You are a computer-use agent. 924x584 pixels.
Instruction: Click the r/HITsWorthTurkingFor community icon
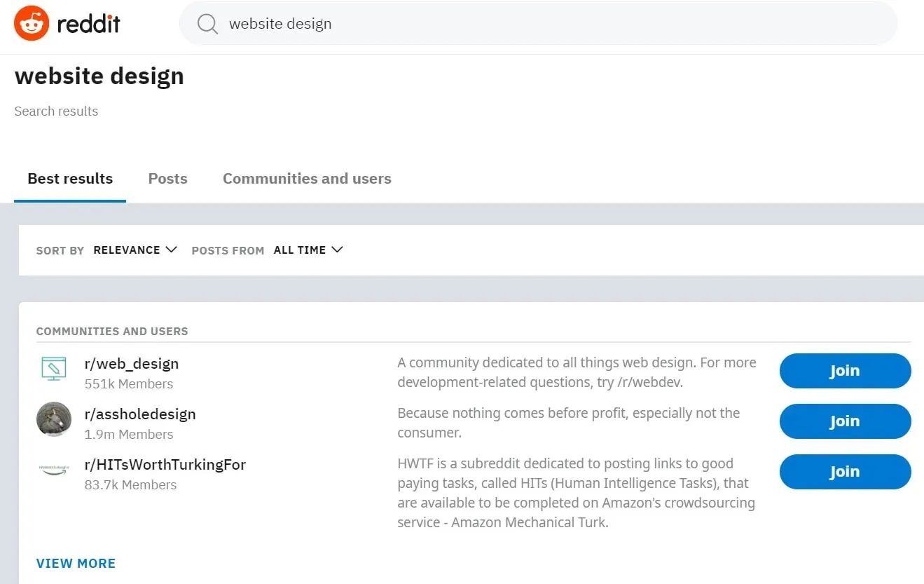[54, 470]
